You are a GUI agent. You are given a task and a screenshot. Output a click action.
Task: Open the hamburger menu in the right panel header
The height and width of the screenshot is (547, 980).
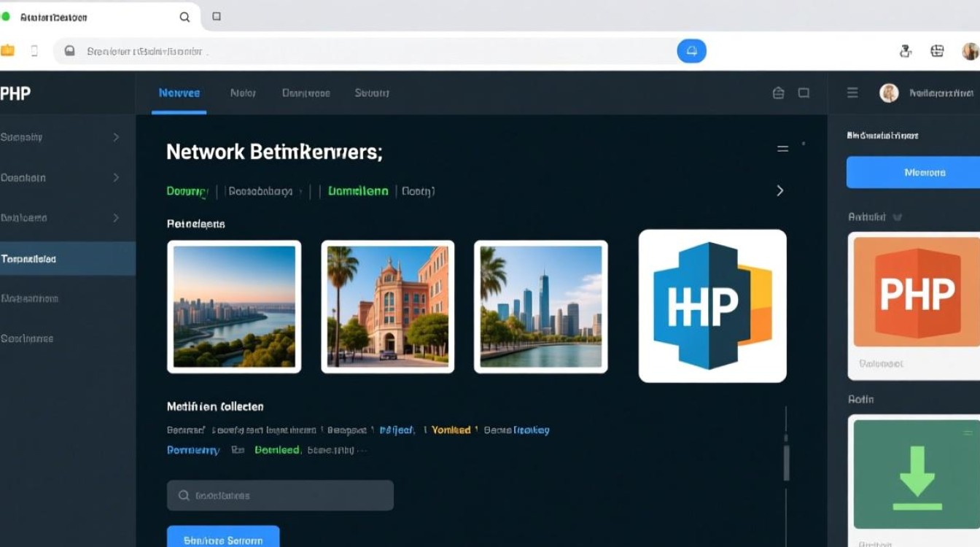tap(852, 93)
